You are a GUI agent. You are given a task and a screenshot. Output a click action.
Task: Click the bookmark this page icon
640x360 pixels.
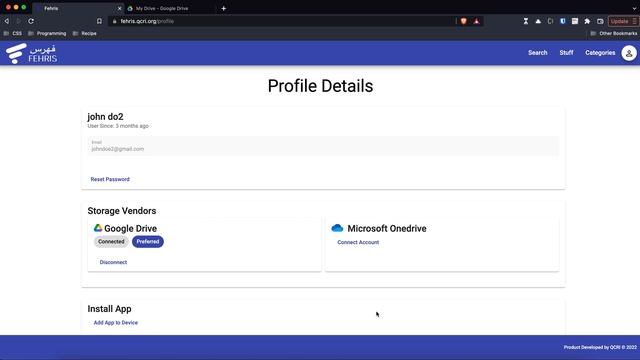pos(99,21)
